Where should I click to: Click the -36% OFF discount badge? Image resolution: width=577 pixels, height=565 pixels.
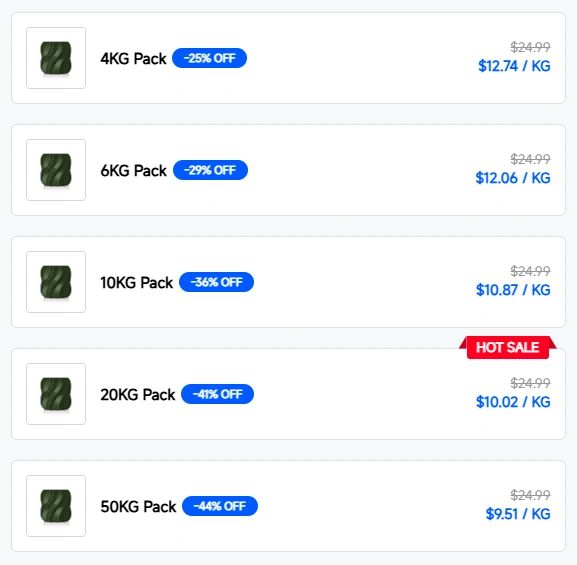pyautogui.click(x=216, y=282)
